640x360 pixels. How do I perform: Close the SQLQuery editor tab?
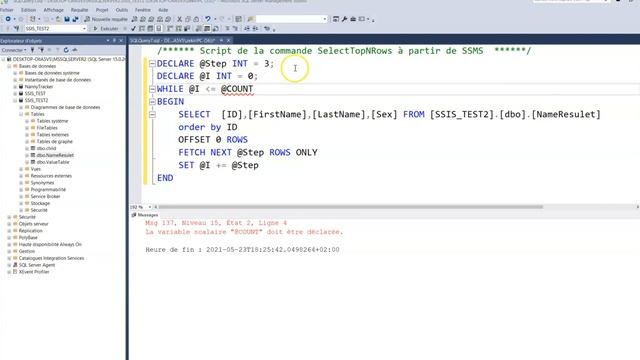[229, 40]
